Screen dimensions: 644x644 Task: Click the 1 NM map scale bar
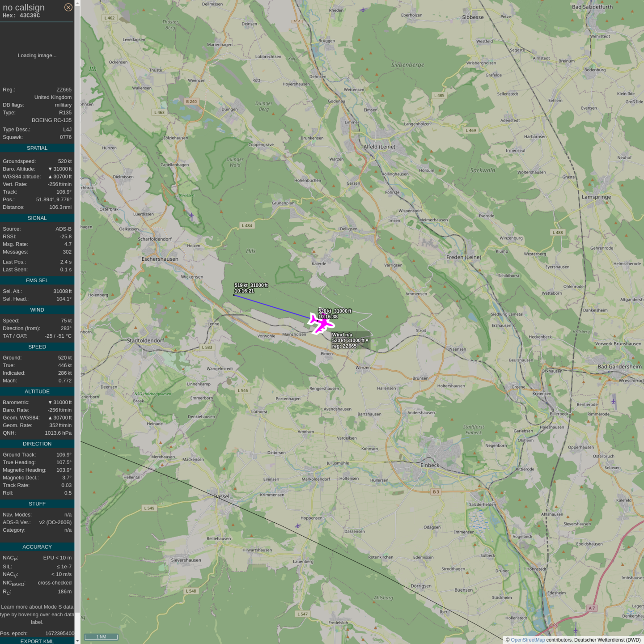[102, 636]
